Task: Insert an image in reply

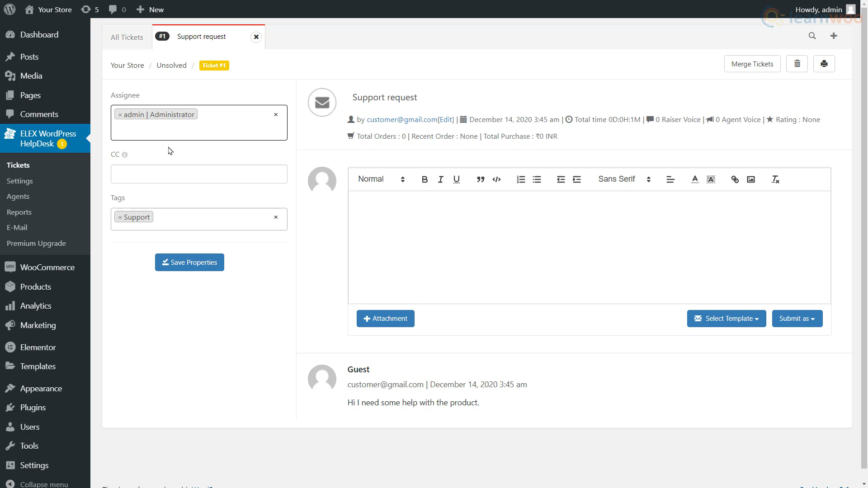Action: pos(751,179)
